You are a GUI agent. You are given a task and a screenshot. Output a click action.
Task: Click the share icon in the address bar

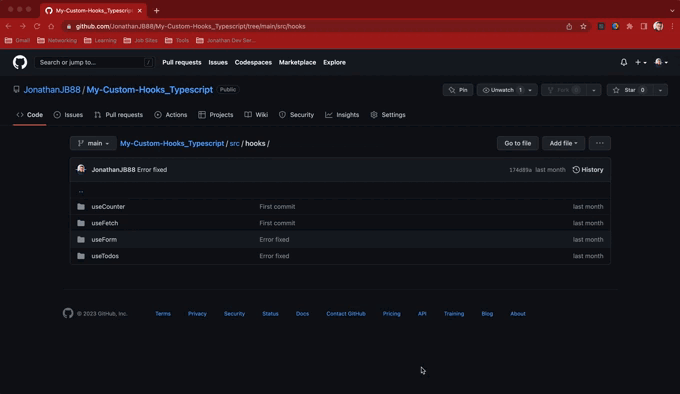tap(569, 26)
